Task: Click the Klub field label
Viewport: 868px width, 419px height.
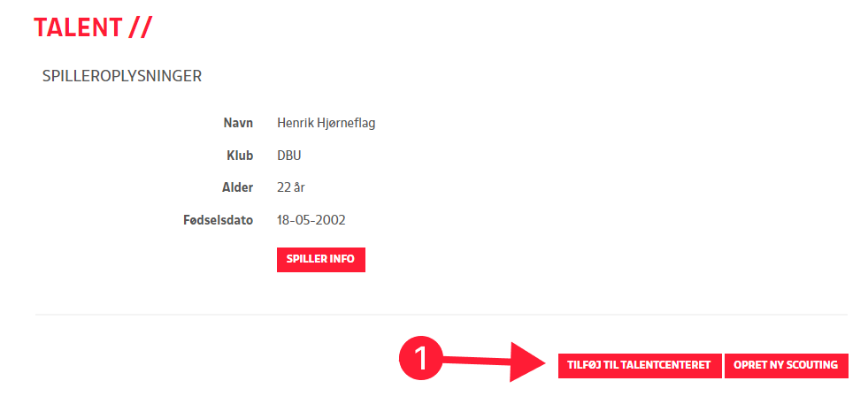Action: pos(240,156)
